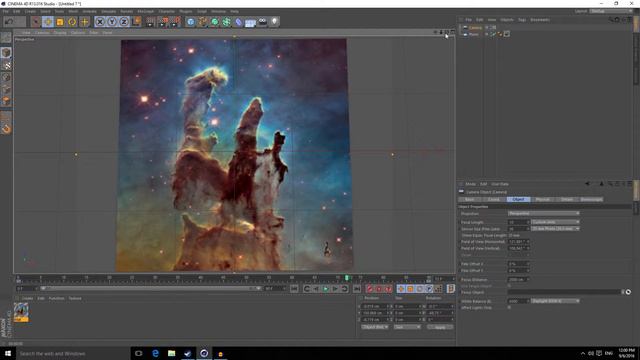
Task: Activate the Move tool
Action: pyautogui.click(x=48, y=22)
